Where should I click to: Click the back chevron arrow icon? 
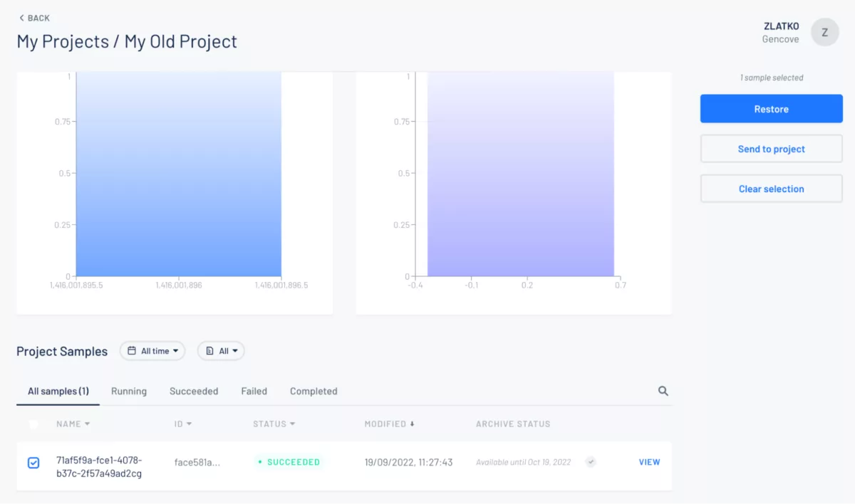[x=21, y=18]
